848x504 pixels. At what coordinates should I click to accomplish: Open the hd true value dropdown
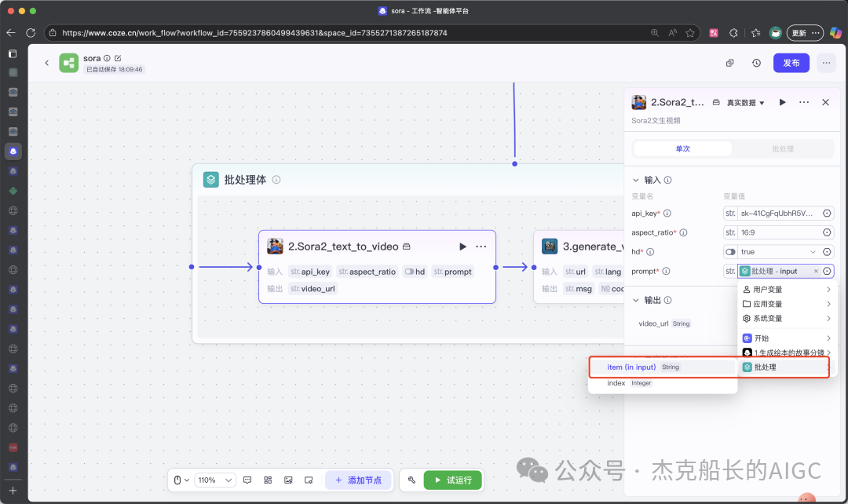tap(813, 251)
